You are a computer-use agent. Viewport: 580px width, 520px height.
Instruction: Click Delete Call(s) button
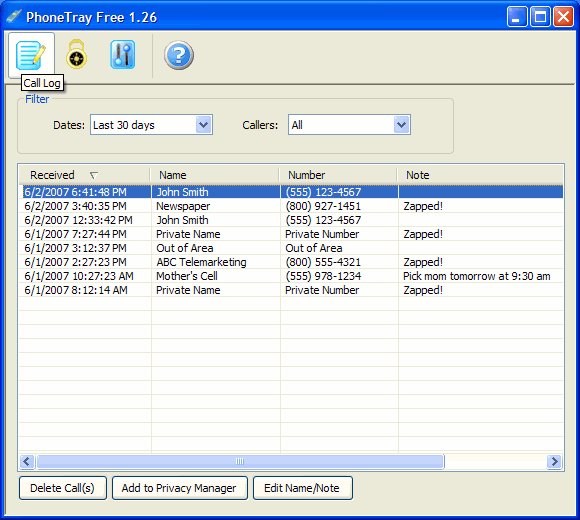pyautogui.click(x=63, y=488)
